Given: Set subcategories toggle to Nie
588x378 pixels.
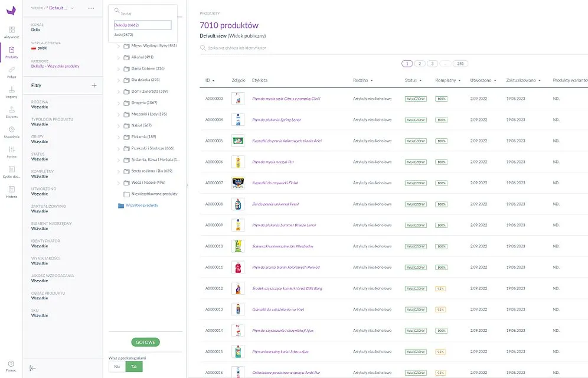Looking at the screenshot, I should click(117, 366).
